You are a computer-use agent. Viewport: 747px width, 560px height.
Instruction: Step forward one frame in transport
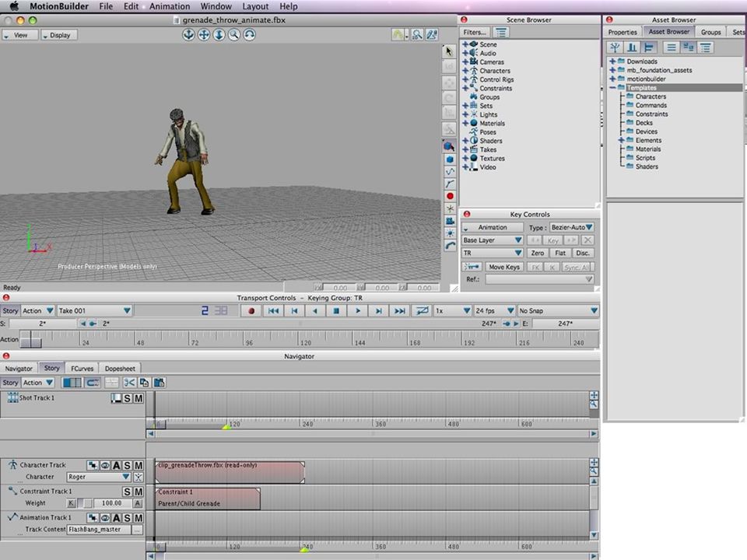379,311
